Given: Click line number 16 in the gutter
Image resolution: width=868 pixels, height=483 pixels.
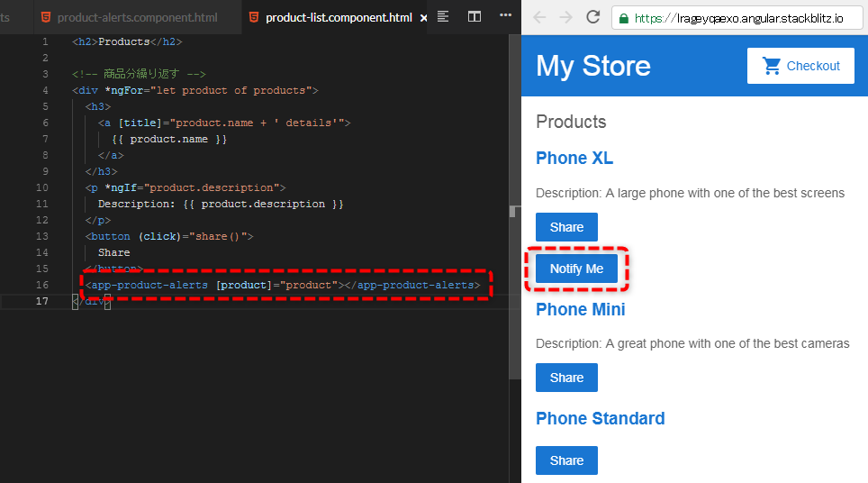Looking at the screenshot, I should [x=42, y=286].
